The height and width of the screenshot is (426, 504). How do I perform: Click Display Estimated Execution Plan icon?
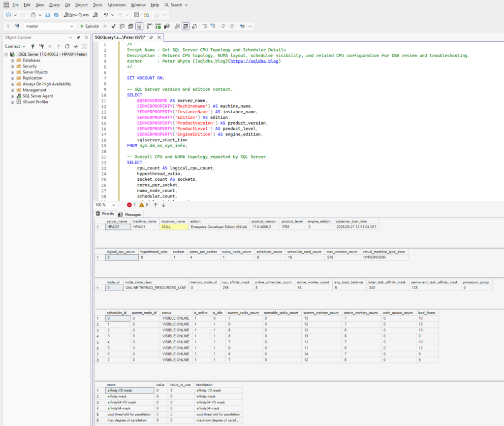[122, 26]
